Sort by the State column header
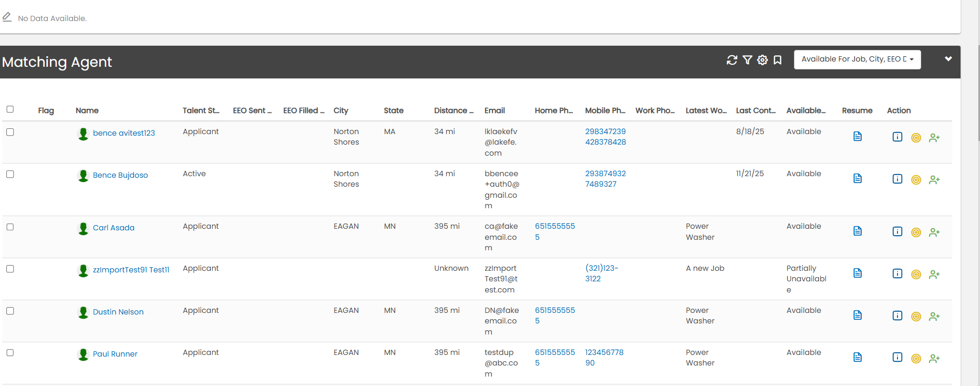980x386 pixels. click(394, 110)
